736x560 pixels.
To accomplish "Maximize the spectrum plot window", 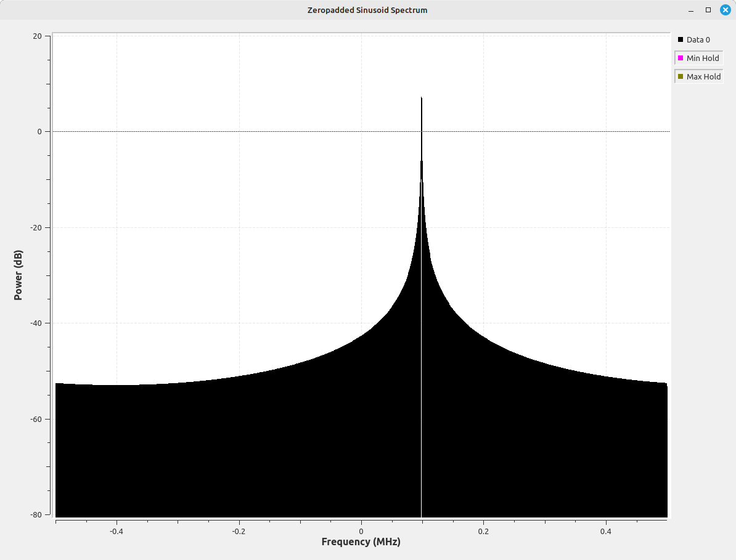I will pyautogui.click(x=708, y=10).
